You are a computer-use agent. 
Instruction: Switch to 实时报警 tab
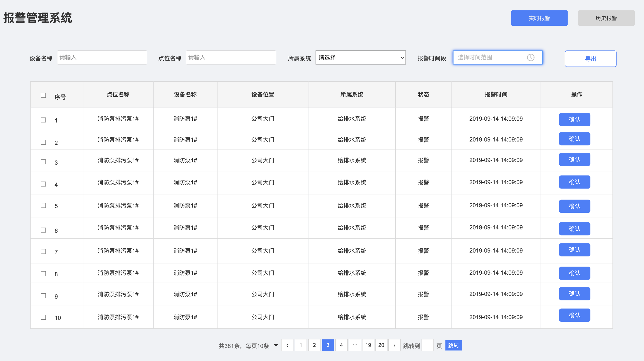[539, 18]
